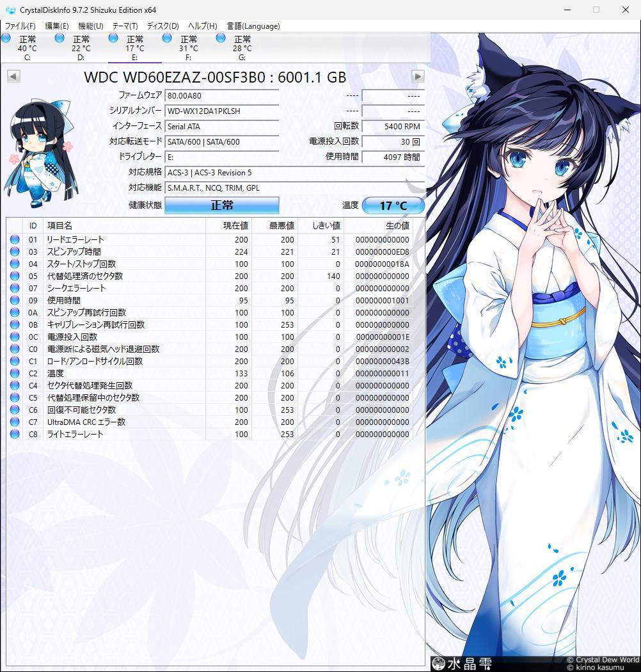Open the ファイル menu

point(19,26)
